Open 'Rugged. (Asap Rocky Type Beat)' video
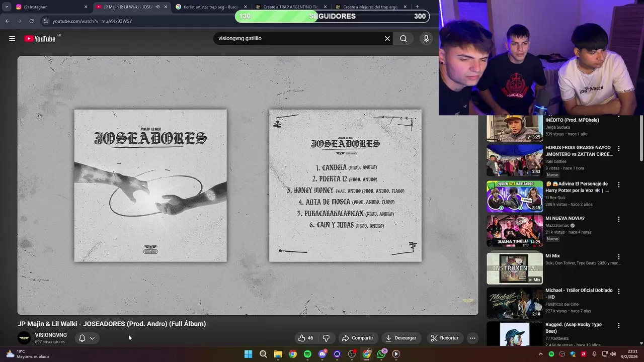The image size is (644, 362). click(574, 328)
